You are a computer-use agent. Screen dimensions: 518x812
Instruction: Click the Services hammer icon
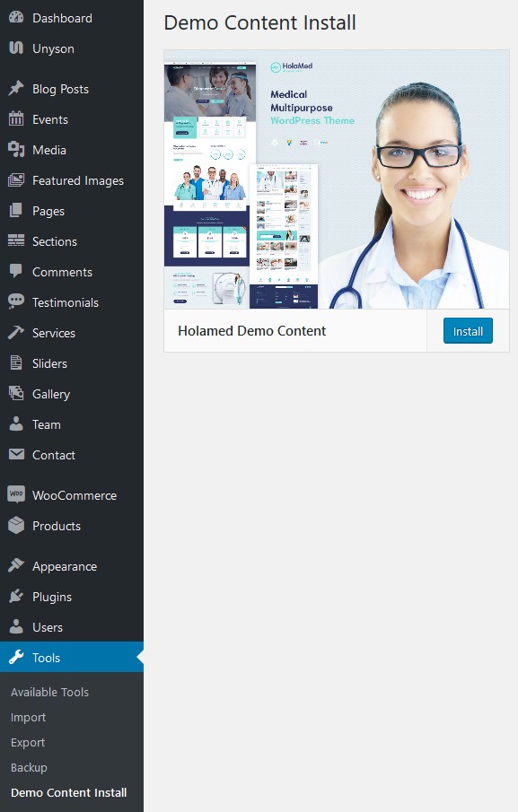coord(16,333)
